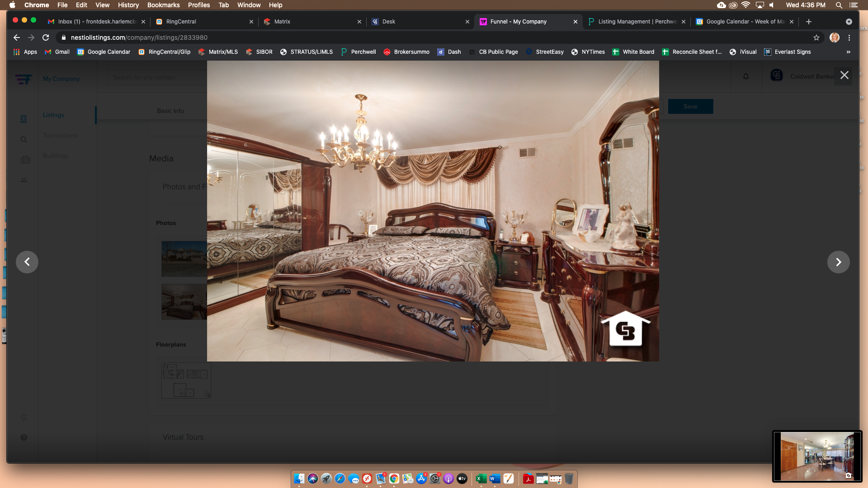
Task: Click the help question mark icon
Action: (x=24, y=437)
